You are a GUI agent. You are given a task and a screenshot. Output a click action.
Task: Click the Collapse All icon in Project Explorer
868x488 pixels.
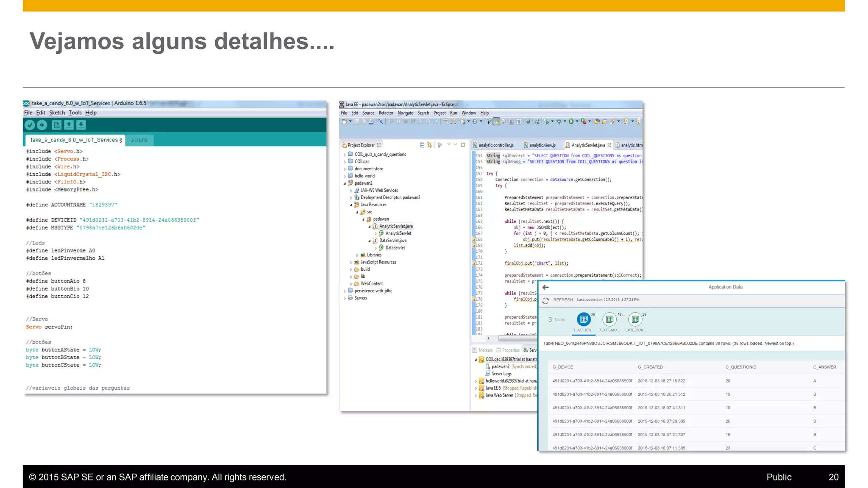tap(422, 145)
